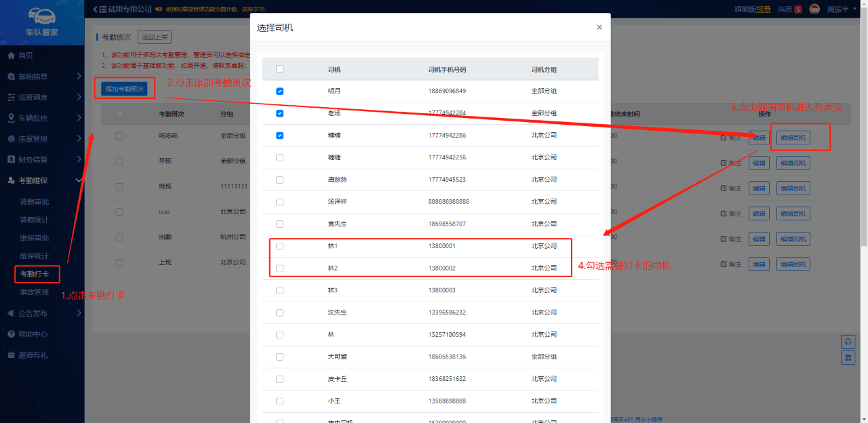Click the 车辆监控 location pin icon
Viewport: 868px width, 423px height.
tap(11, 119)
